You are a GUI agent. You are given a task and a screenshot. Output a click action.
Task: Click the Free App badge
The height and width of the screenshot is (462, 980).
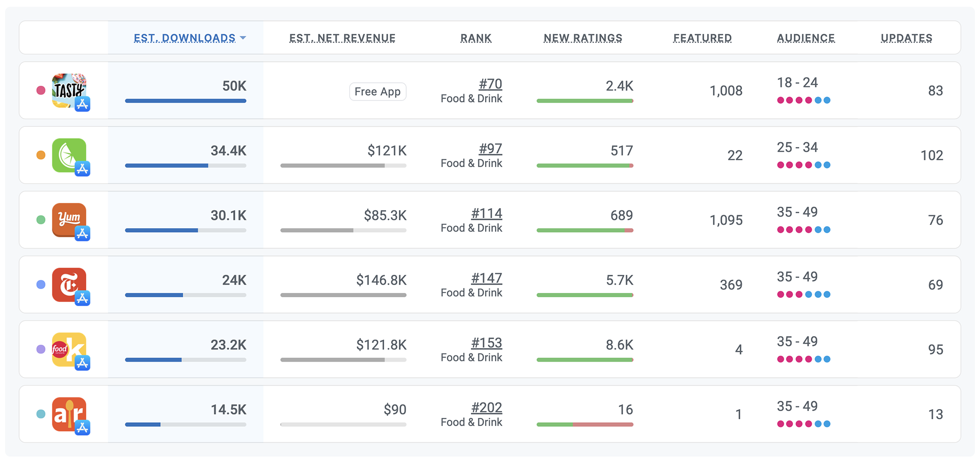378,92
